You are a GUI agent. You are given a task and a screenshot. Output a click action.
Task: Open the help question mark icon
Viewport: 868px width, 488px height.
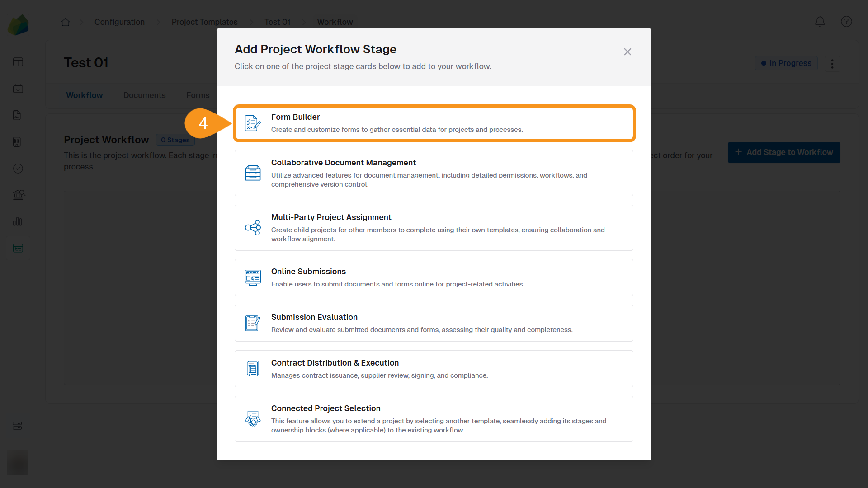coord(846,22)
